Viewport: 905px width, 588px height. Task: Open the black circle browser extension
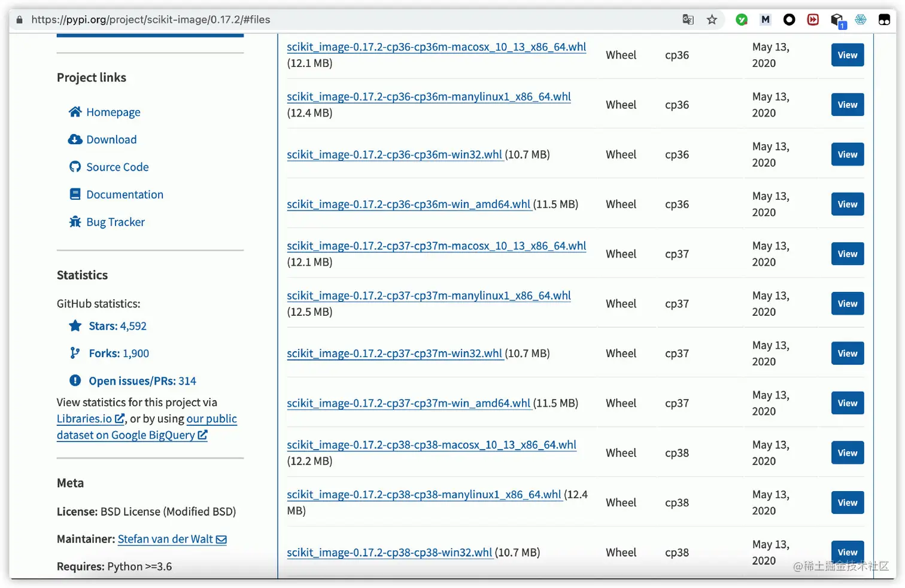(x=789, y=20)
